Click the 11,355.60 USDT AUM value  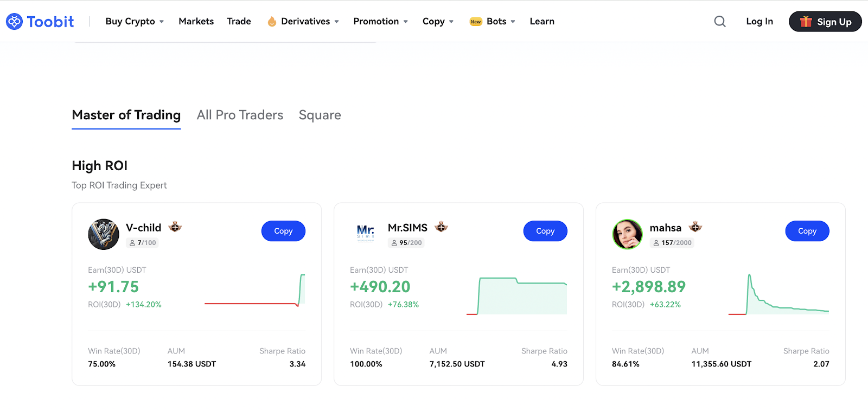coord(721,364)
